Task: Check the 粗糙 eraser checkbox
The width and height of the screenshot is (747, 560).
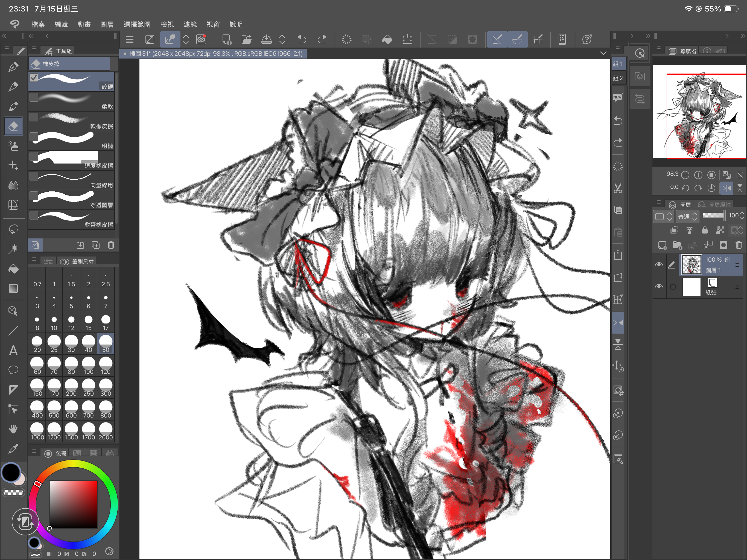Action: (x=34, y=137)
